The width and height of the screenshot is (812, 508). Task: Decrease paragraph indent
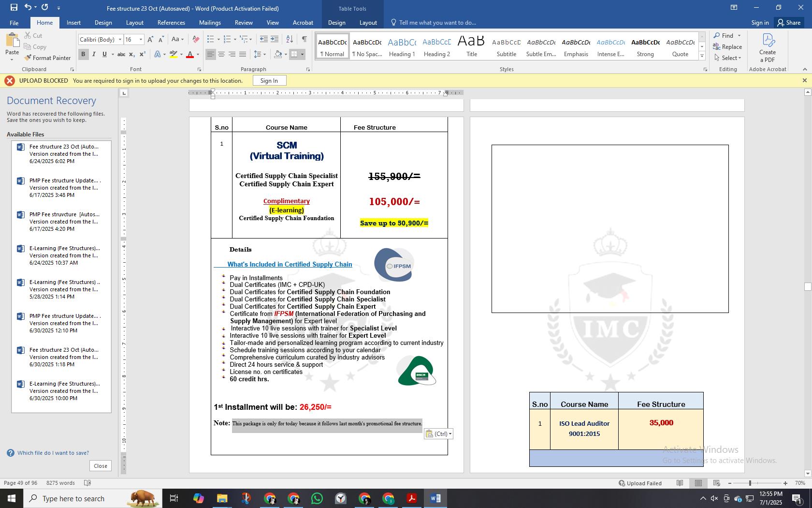coord(263,39)
